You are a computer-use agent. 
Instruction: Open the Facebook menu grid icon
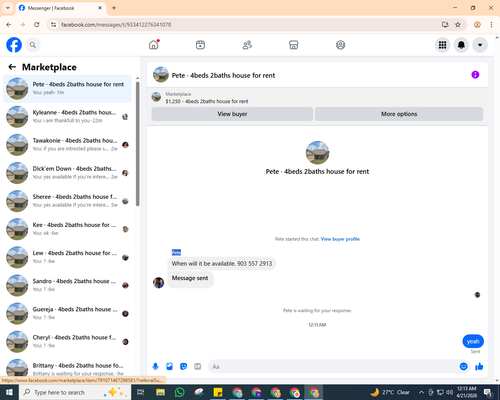pyautogui.click(x=442, y=45)
